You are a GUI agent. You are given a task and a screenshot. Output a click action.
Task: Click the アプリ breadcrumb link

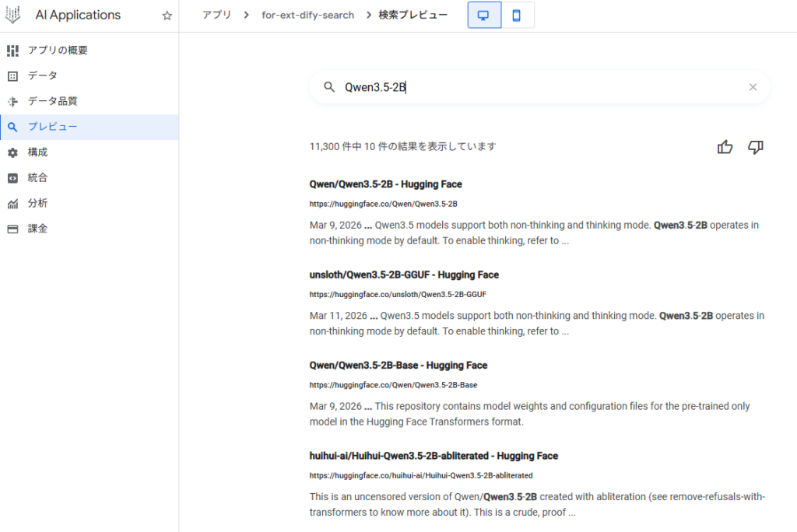pos(217,15)
